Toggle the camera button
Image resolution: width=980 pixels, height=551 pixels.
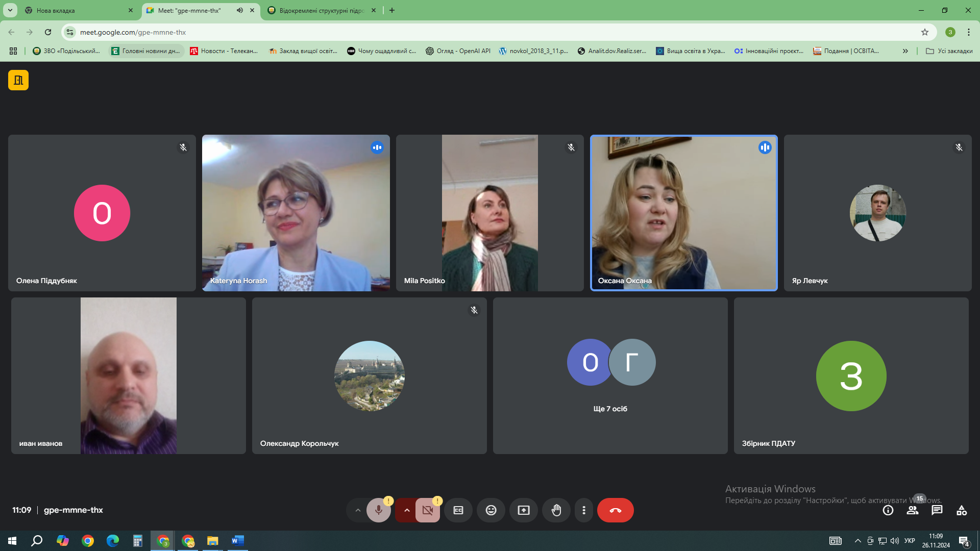coord(428,510)
